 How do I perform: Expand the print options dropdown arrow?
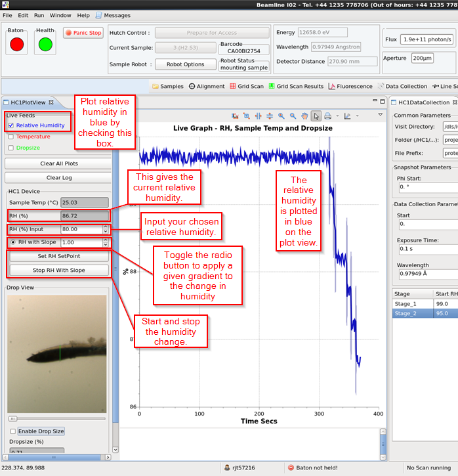tap(336, 117)
